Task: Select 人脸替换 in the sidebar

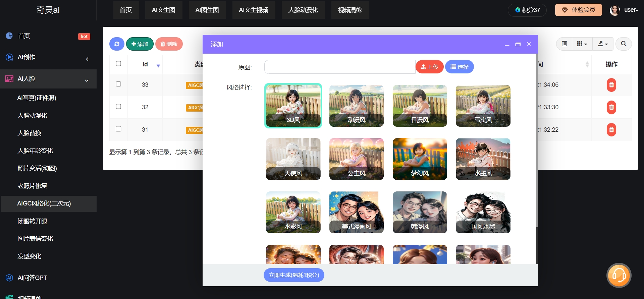Action: coord(30,133)
